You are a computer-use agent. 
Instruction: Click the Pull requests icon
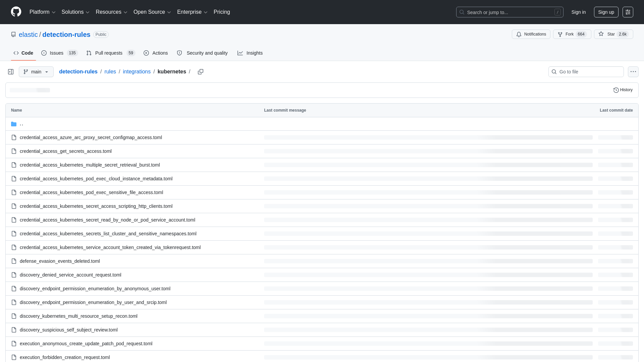point(89,53)
